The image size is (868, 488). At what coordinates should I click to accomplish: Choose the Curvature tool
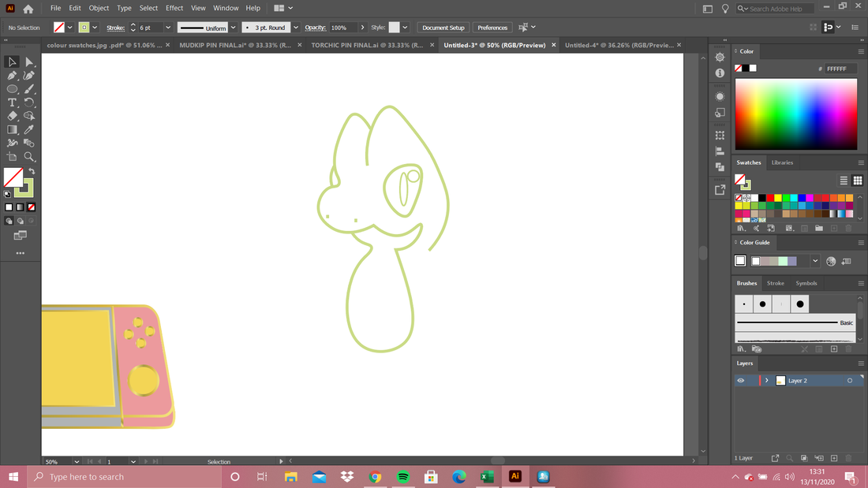click(29, 75)
